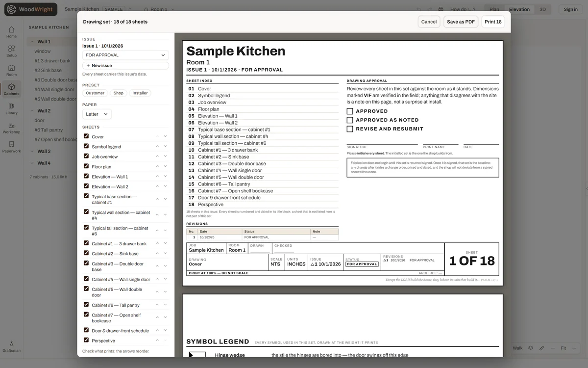Image resolution: width=588 pixels, height=368 pixels.
Task: Click the Print 18 button
Action: pyautogui.click(x=493, y=22)
